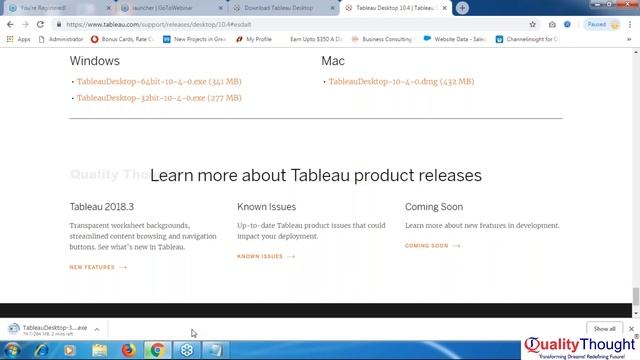Open the Bonus Cards bookmark

click(x=122, y=39)
